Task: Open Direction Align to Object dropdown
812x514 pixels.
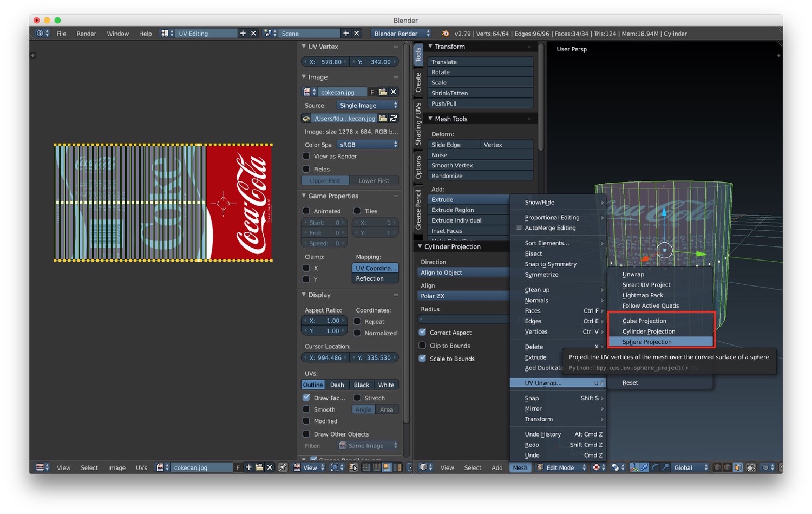Action: (x=463, y=272)
